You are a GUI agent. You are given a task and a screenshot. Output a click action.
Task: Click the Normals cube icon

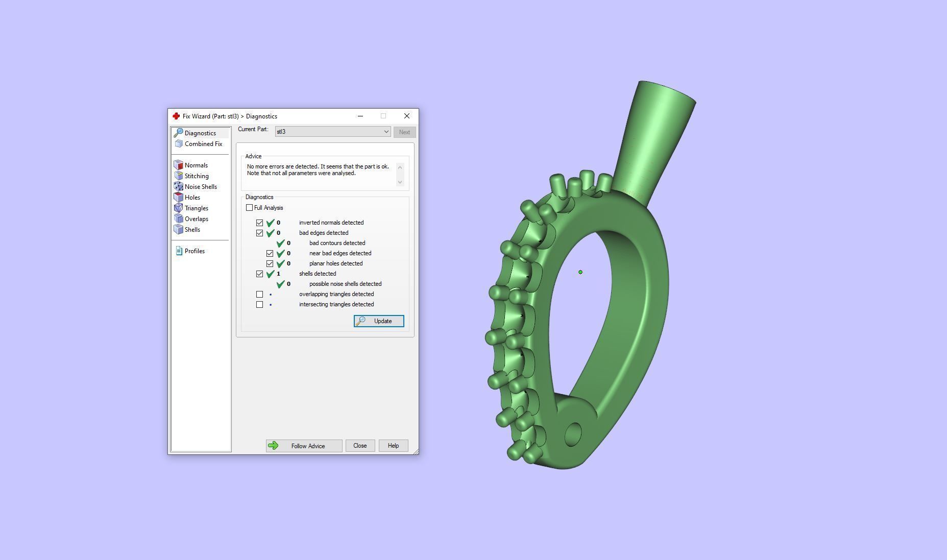click(x=178, y=165)
